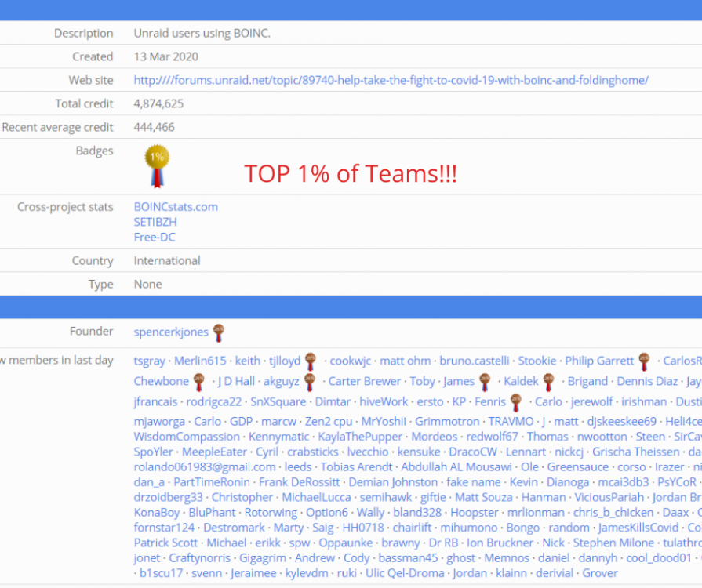Open J D Hall member profile
Screen dimensions: 702x588
(x=236, y=381)
